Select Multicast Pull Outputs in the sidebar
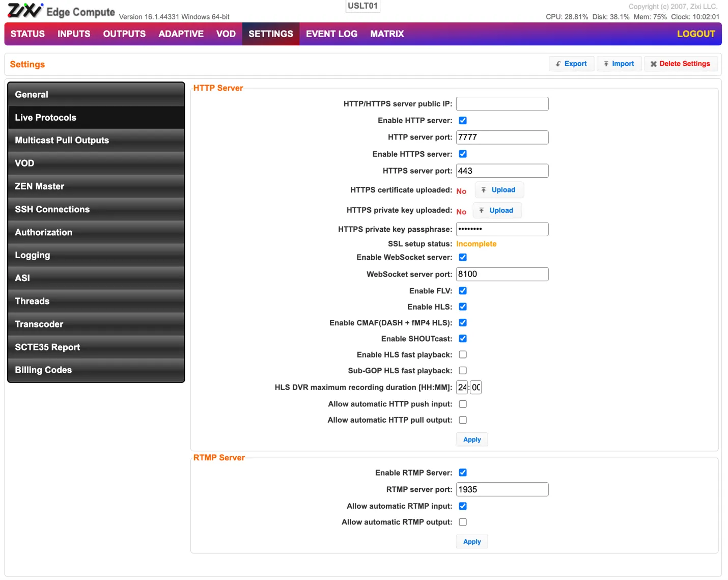728x580 pixels. (96, 141)
